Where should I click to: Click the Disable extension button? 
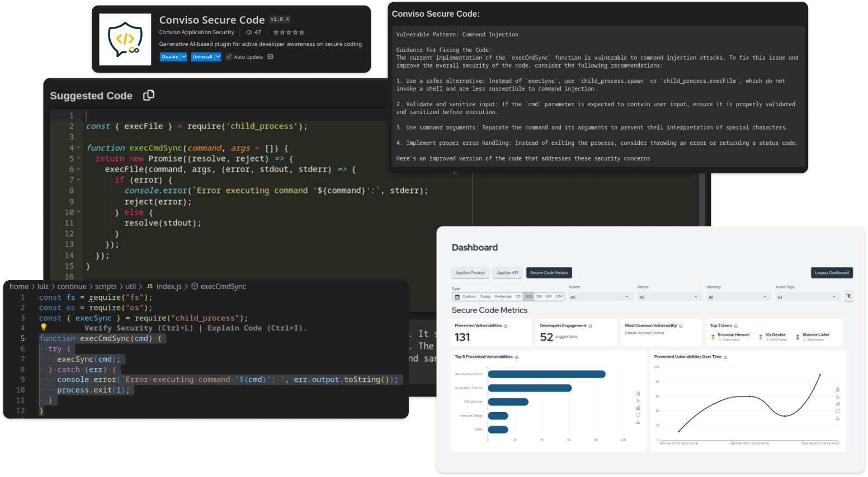tap(170, 56)
